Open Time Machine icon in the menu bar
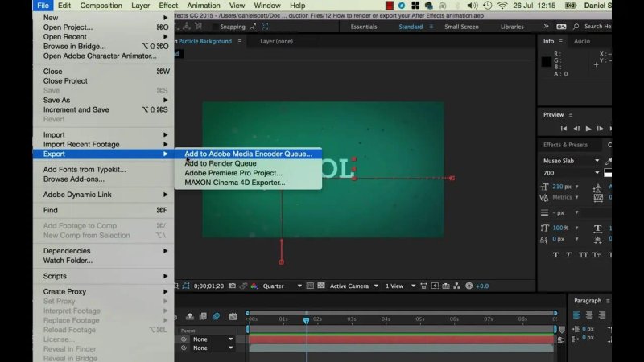The height and width of the screenshot is (362, 644). click(x=488, y=6)
